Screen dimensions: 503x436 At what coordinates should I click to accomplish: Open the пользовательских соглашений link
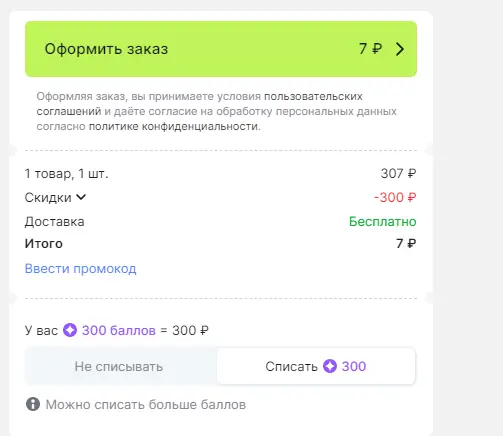click(199, 104)
